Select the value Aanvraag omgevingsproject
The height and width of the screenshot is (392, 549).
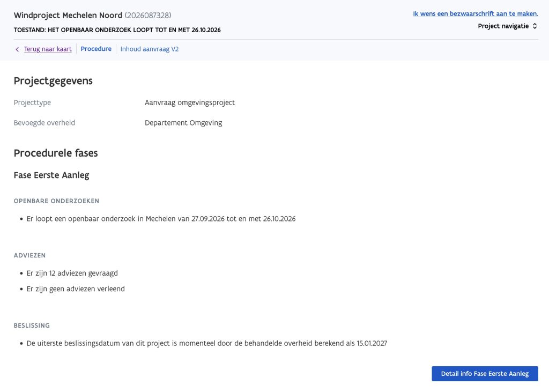pos(190,102)
